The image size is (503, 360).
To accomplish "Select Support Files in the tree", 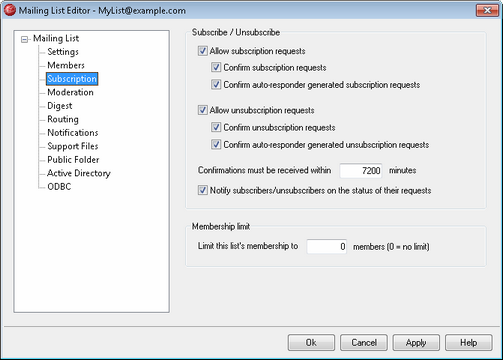I will point(73,146).
